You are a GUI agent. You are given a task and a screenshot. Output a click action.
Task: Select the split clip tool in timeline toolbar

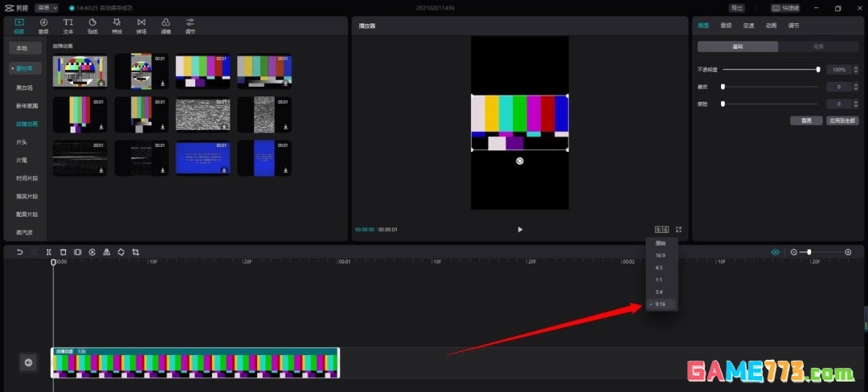tap(48, 252)
